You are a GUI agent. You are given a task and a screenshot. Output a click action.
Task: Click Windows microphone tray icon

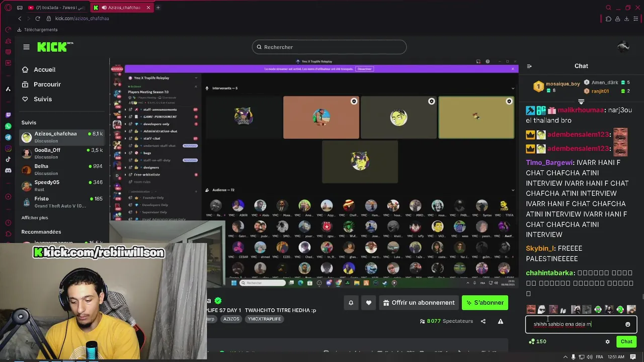coord(573,356)
